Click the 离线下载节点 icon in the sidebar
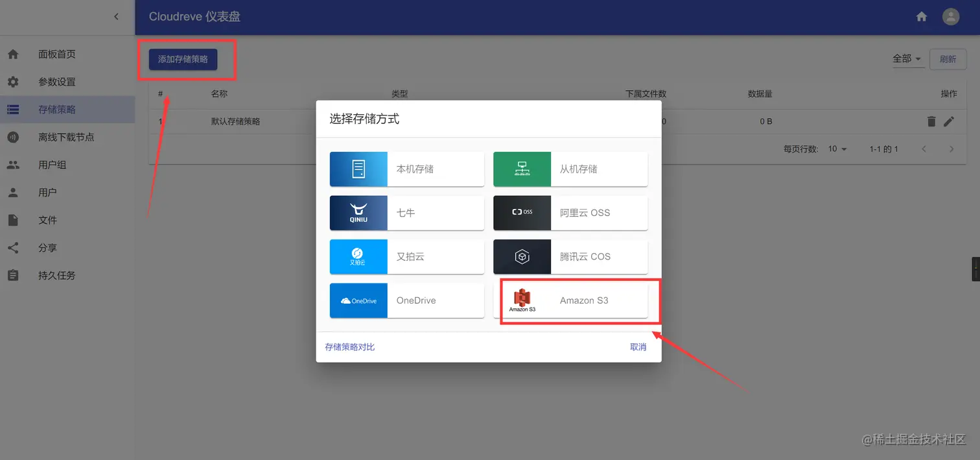 tap(13, 137)
